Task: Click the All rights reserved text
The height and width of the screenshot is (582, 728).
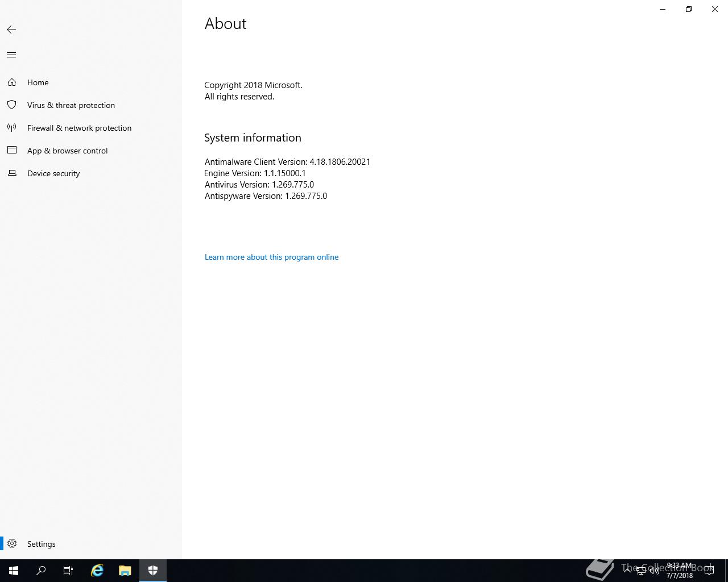Action: pyautogui.click(x=239, y=97)
